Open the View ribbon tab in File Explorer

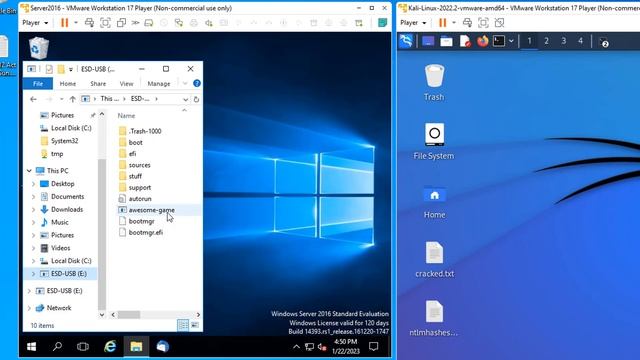[127, 83]
